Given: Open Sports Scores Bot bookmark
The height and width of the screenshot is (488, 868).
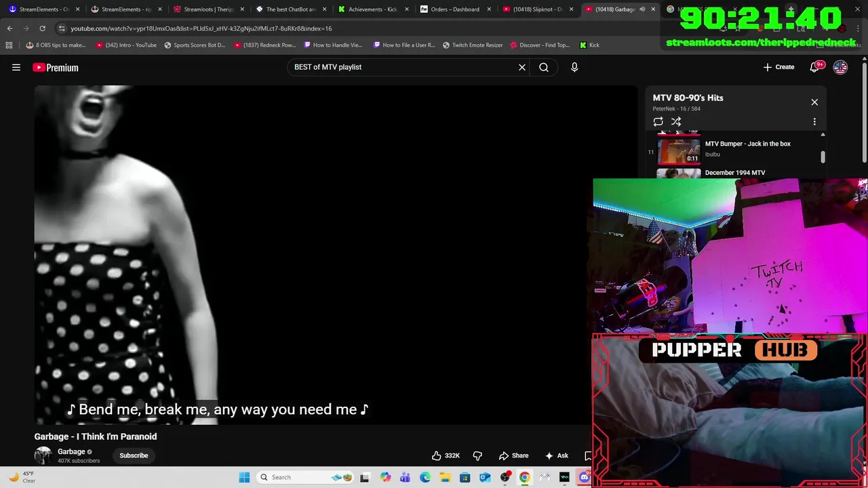Looking at the screenshot, I should click(195, 45).
